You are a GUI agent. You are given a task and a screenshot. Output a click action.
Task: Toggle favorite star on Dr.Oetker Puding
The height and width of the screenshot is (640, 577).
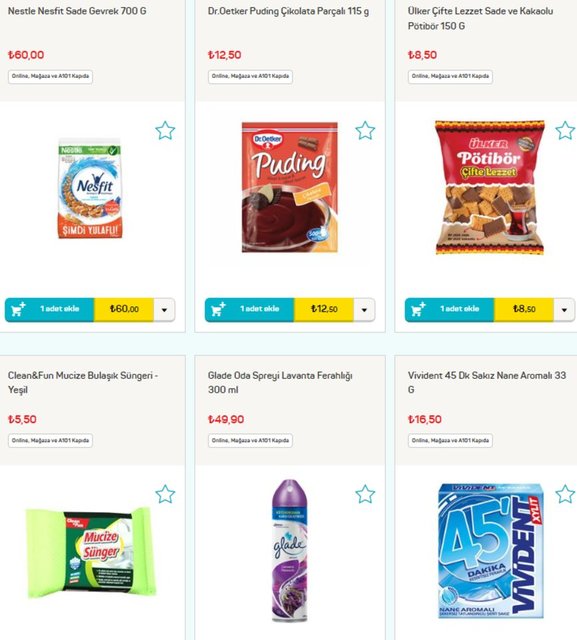pos(365,131)
